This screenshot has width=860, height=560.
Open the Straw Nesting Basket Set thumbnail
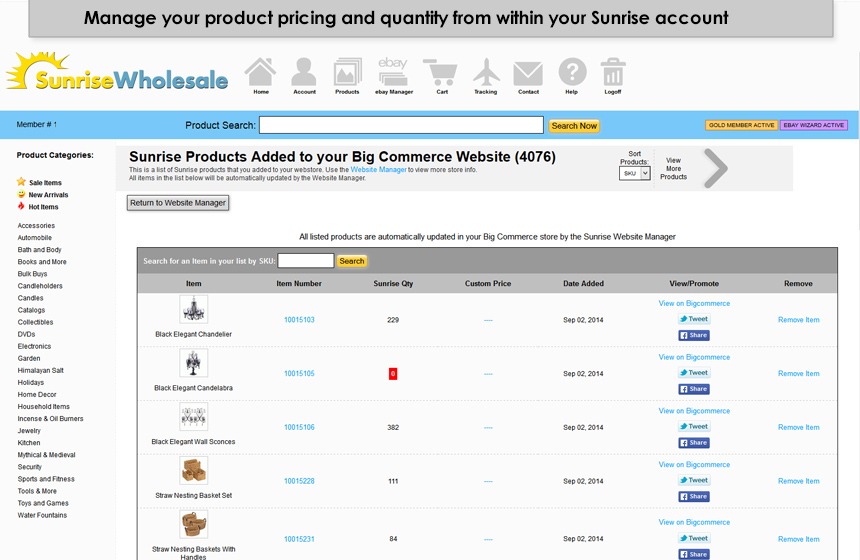(x=194, y=471)
